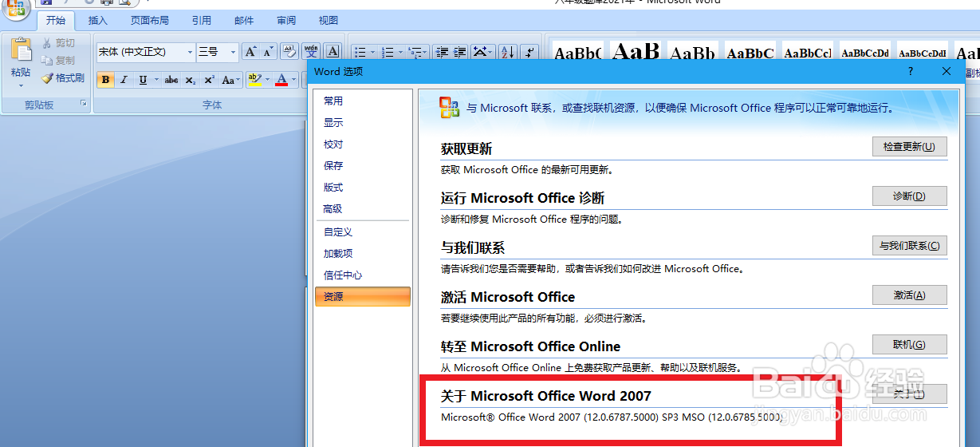Click the 检查更新(U) button

(910, 147)
